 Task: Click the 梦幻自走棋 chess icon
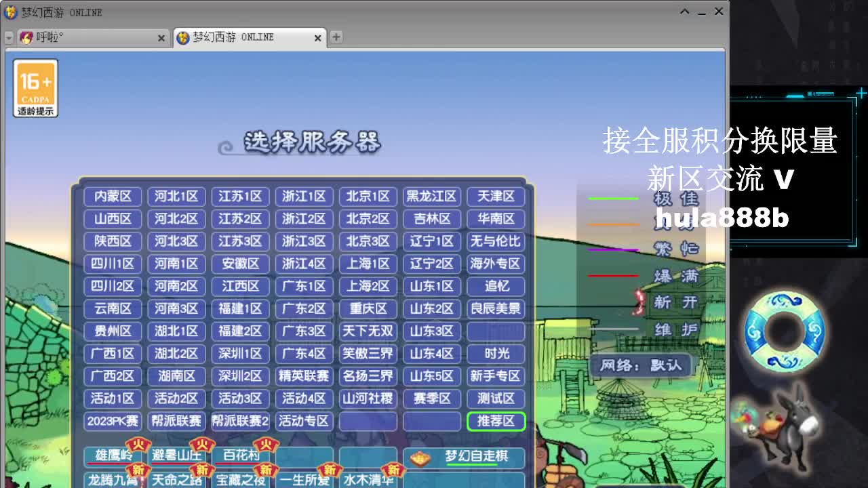click(x=420, y=457)
